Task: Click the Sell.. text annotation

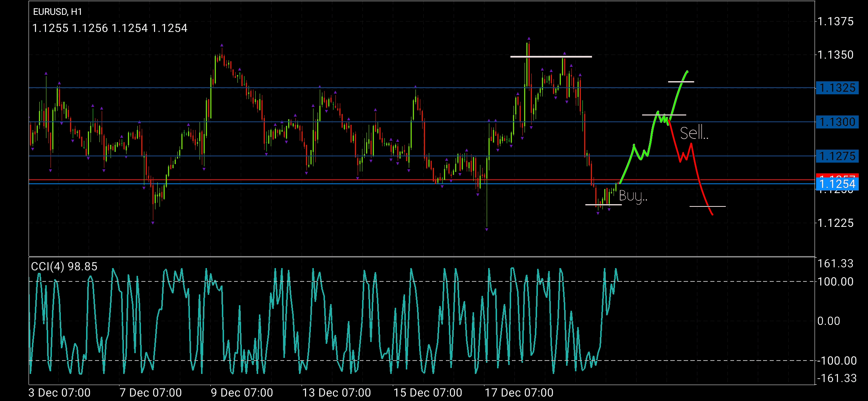Action: click(694, 133)
